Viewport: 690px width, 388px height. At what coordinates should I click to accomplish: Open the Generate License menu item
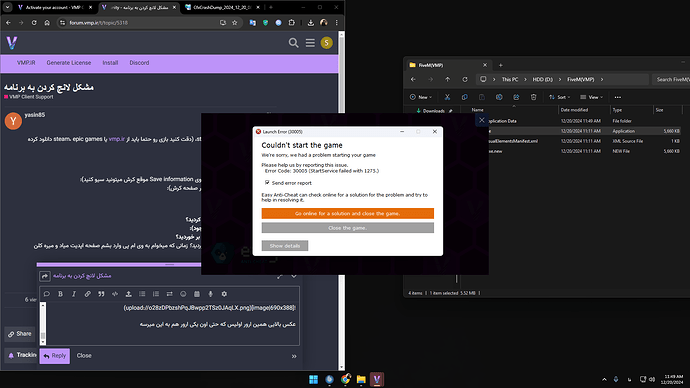point(69,63)
